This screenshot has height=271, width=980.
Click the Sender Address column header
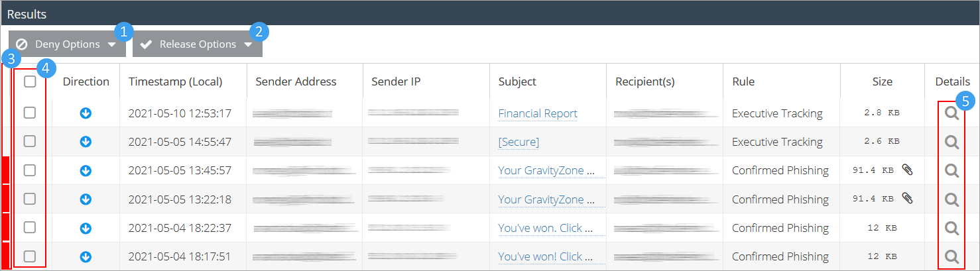click(296, 82)
